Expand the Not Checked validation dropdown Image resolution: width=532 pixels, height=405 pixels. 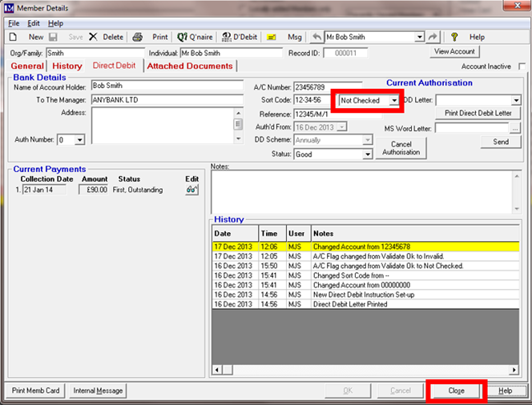point(394,101)
